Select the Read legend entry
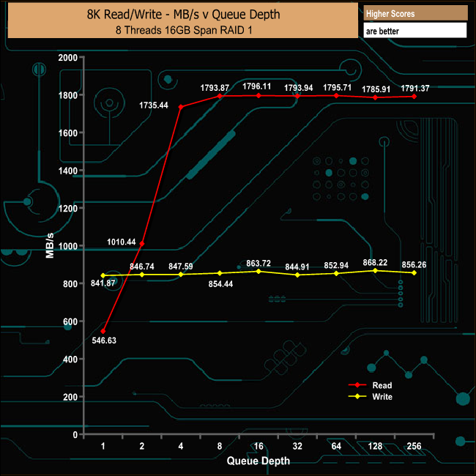Screen dimensions: 476x476 pos(371,385)
